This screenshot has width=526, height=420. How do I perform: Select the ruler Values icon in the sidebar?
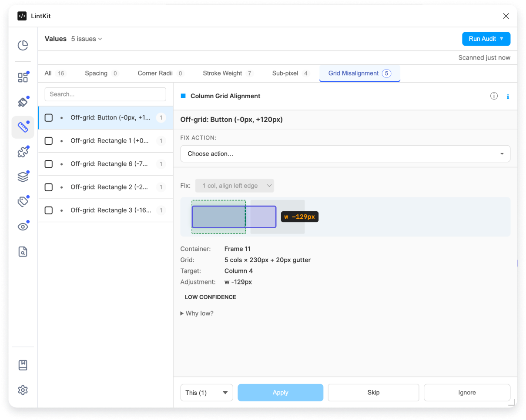click(23, 127)
